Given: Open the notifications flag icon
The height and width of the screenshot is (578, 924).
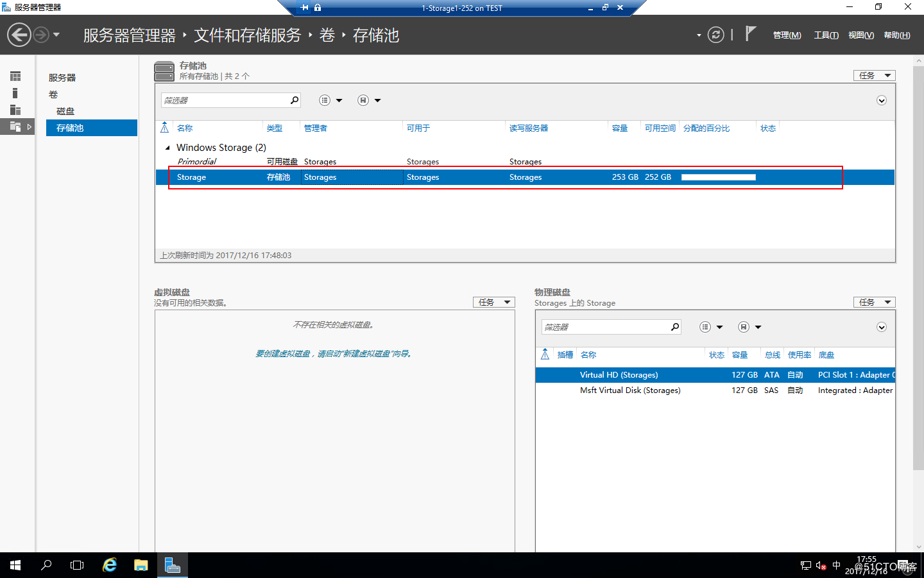Looking at the screenshot, I should tap(750, 34).
